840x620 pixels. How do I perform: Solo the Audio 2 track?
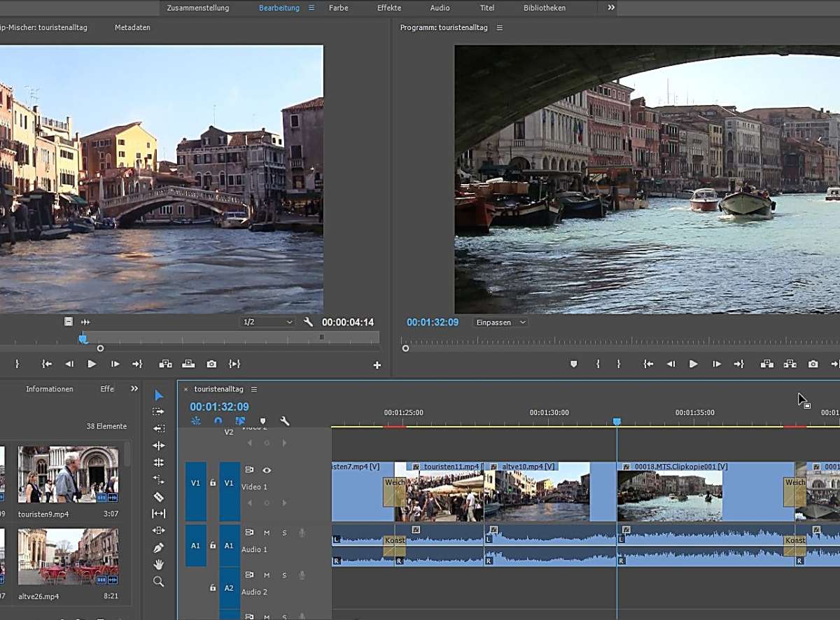(283, 575)
